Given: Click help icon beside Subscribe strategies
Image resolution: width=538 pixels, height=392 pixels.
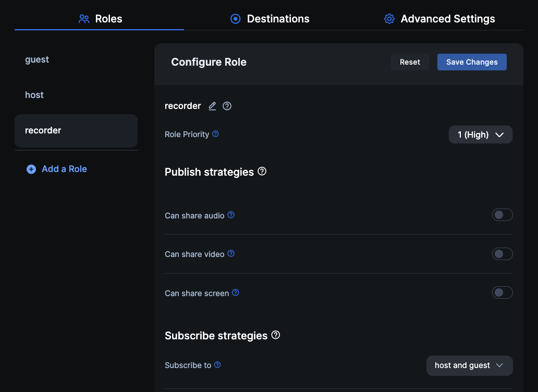Looking at the screenshot, I should 276,335.
